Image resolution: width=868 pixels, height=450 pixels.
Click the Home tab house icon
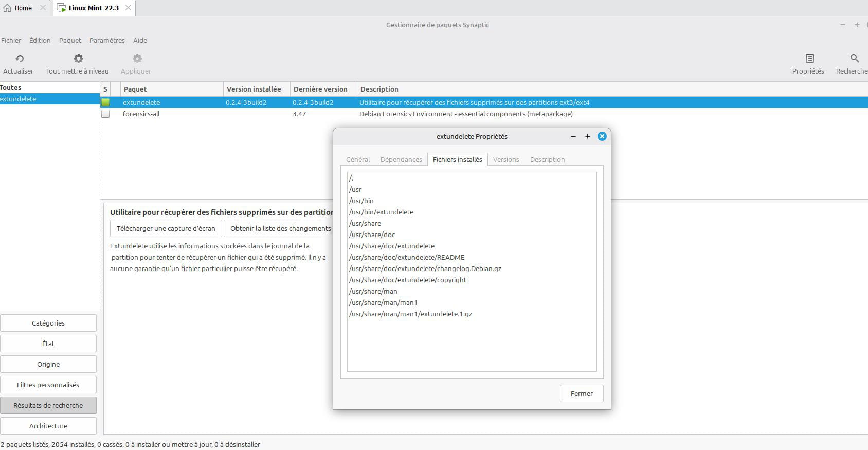pos(7,8)
